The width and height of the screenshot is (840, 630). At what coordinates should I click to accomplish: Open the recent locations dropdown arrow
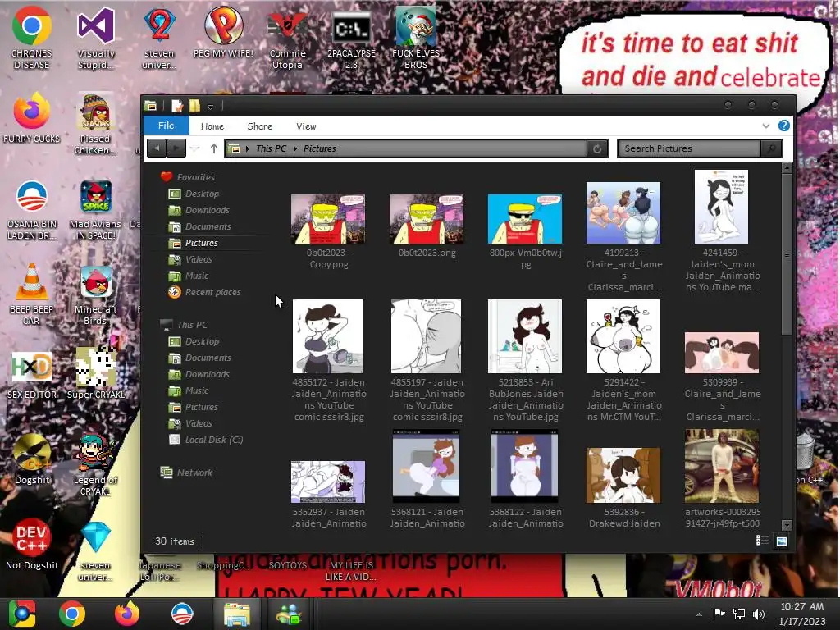(195, 149)
